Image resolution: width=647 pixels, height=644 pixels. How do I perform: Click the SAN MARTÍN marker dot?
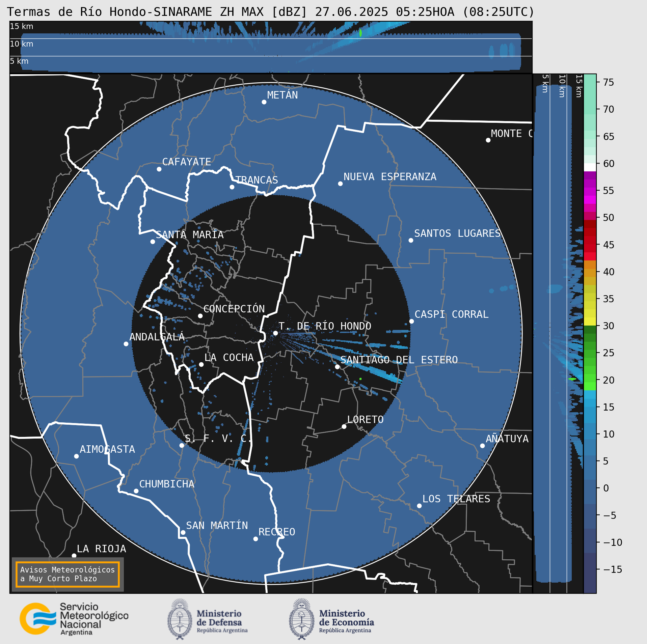183,532
